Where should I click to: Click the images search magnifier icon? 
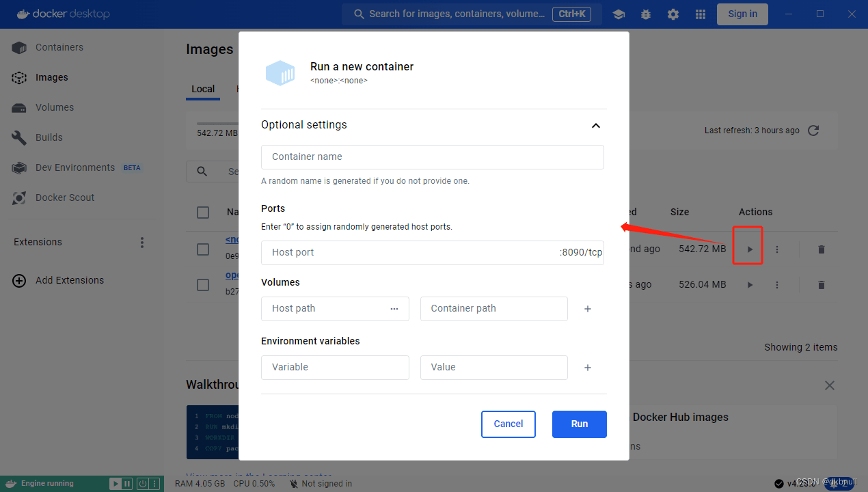[x=202, y=172]
